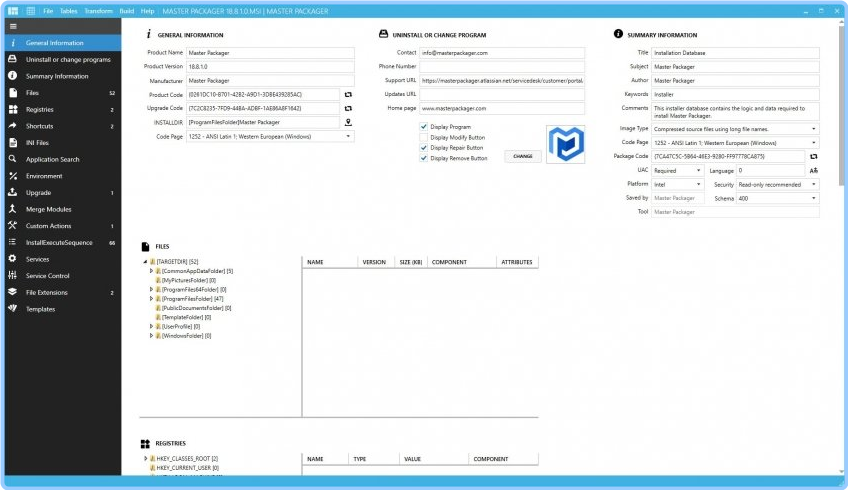Open the Tables menu
This screenshot has height=490, width=848.
(68, 11)
